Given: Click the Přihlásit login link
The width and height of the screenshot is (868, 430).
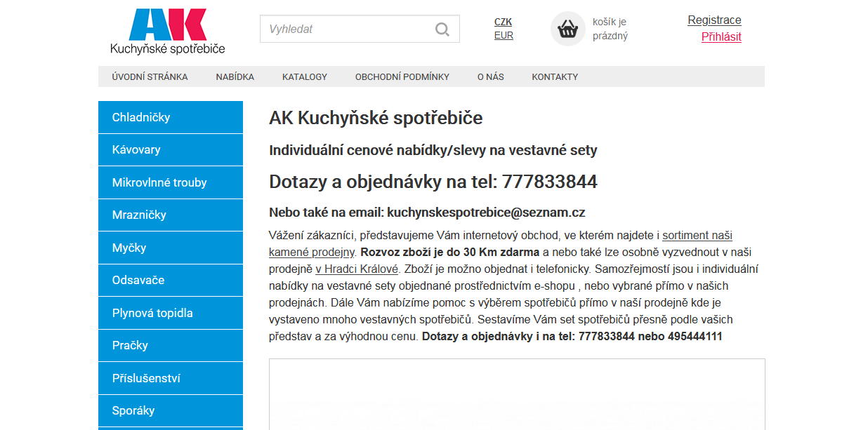Looking at the screenshot, I should [x=721, y=37].
